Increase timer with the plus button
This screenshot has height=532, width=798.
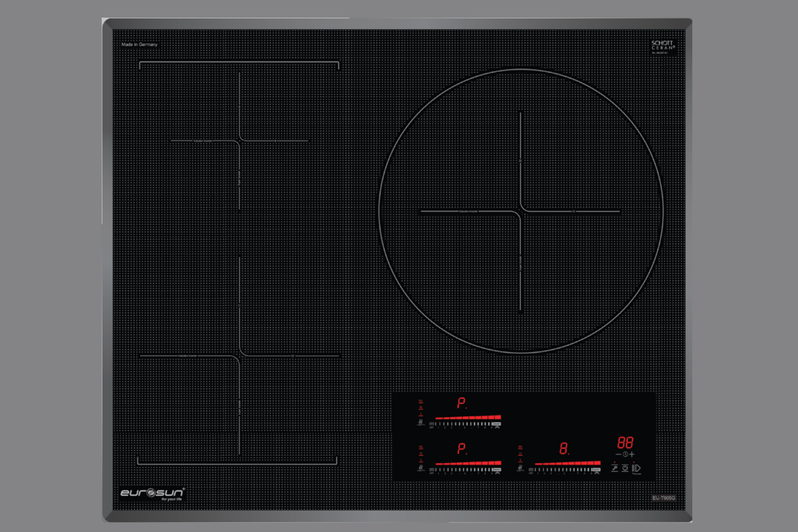(632, 455)
